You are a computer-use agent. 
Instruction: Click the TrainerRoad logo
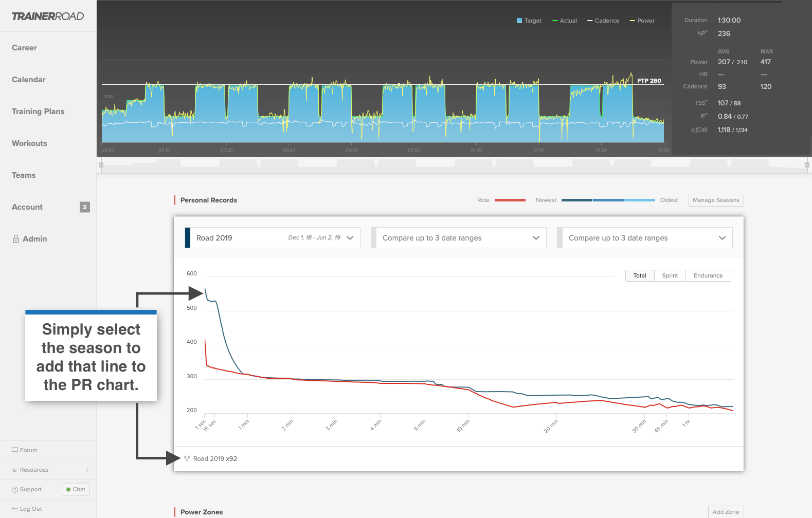pyautogui.click(x=48, y=16)
